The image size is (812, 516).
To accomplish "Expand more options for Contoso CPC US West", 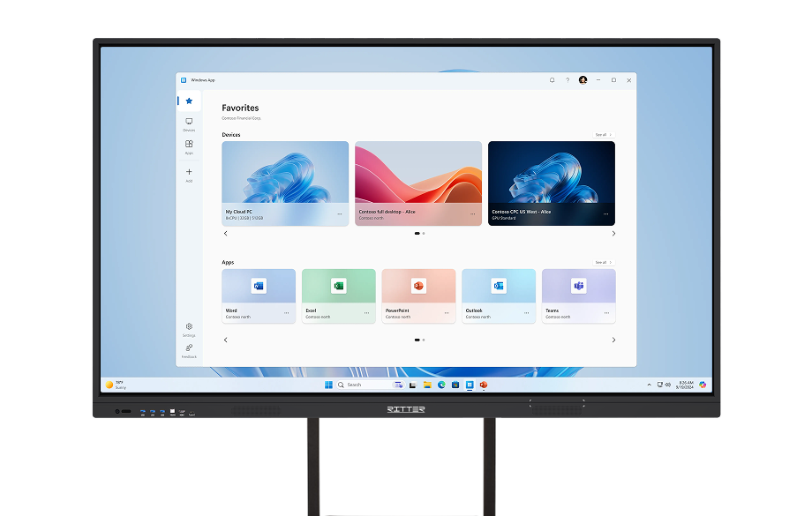I will tap(605, 214).
